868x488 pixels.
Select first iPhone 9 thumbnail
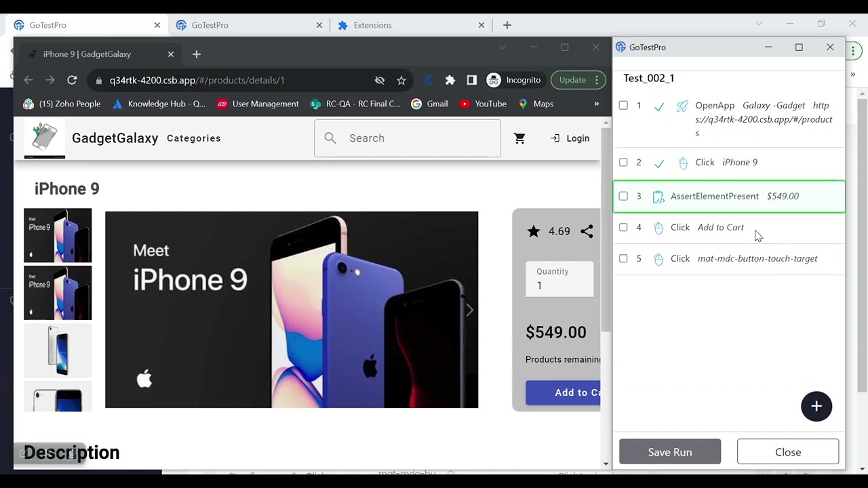[x=58, y=235]
